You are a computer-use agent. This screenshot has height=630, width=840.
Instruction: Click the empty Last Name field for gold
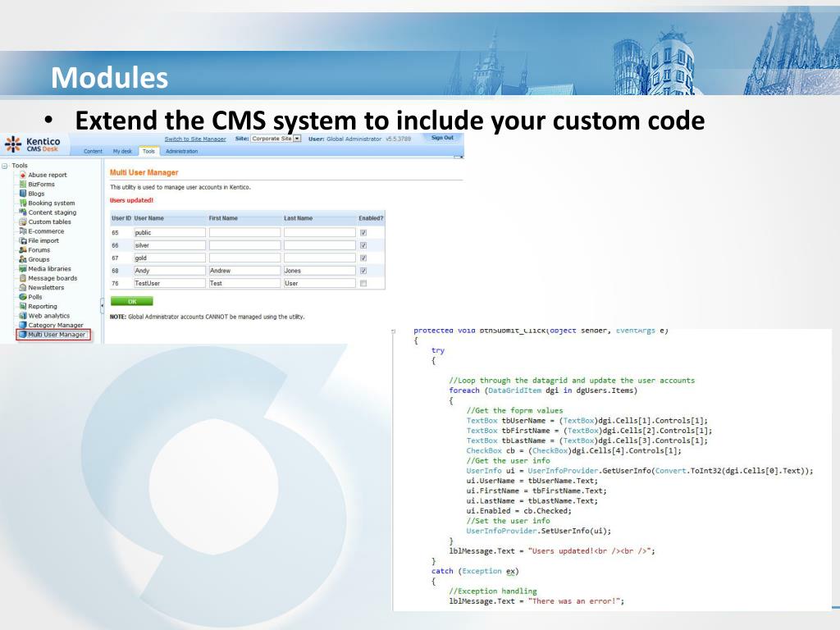click(319, 258)
